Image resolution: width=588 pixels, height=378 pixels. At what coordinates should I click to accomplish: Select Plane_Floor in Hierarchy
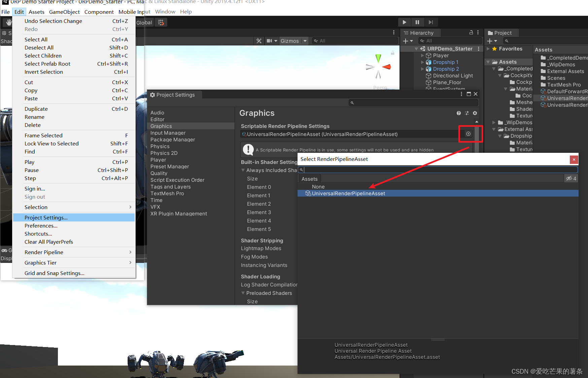(447, 82)
